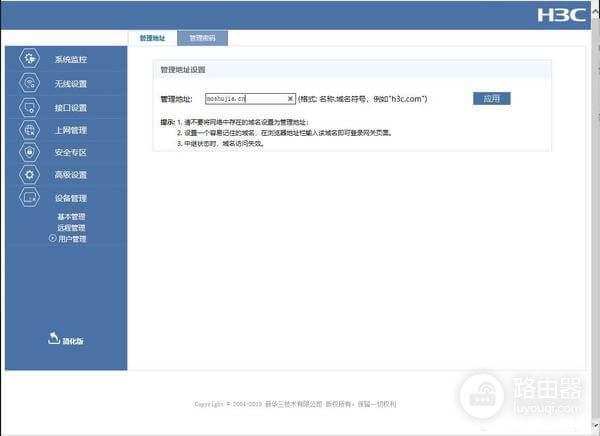Click the 无线设置 wireless icon
The width and height of the screenshot is (600, 436).
click(29, 83)
